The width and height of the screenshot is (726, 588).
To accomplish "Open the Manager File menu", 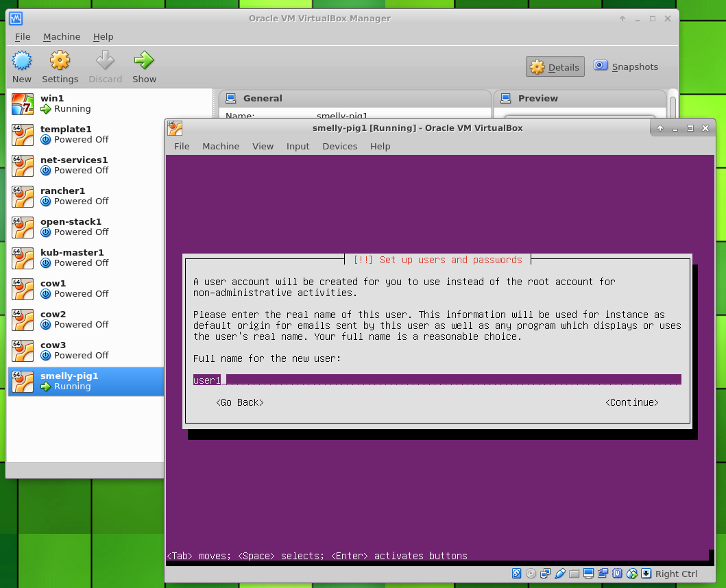I will click(x=23, y=36).
